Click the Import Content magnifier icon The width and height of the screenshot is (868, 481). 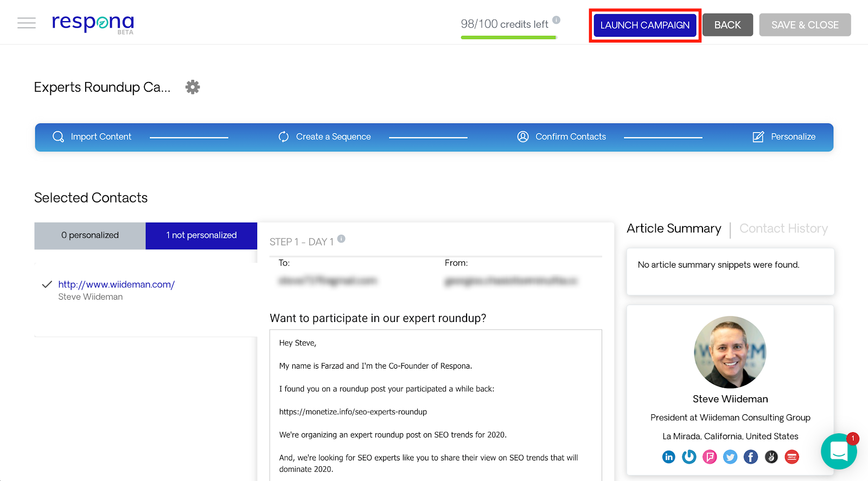coord(58,137)
